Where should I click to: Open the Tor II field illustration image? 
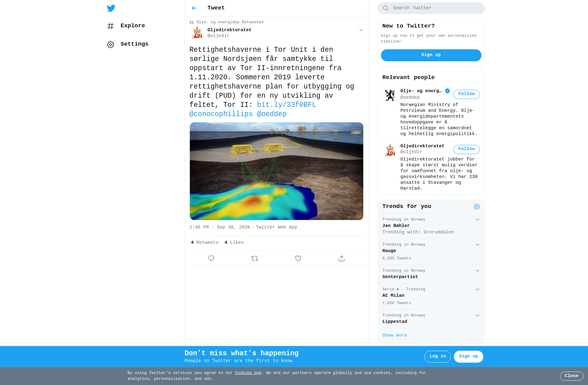(x=276, y=171)
